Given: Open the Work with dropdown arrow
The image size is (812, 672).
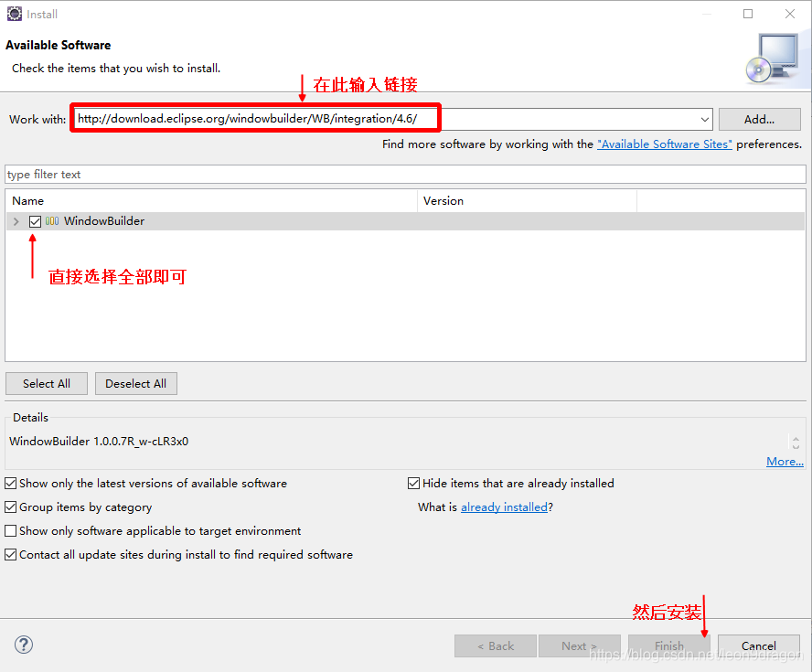Looking at the screenshot, I should (704, 120).
